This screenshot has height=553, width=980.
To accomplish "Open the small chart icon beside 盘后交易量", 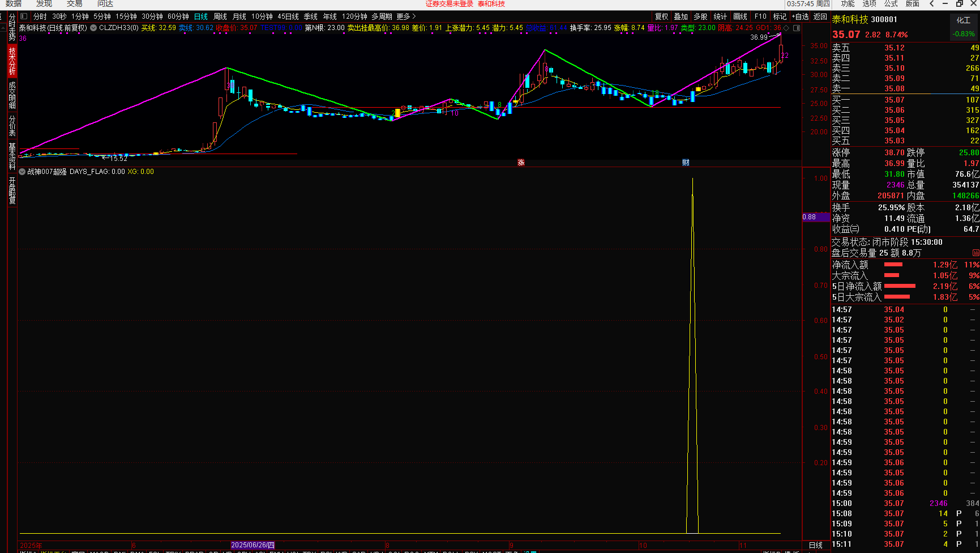I will coord(975,253).
